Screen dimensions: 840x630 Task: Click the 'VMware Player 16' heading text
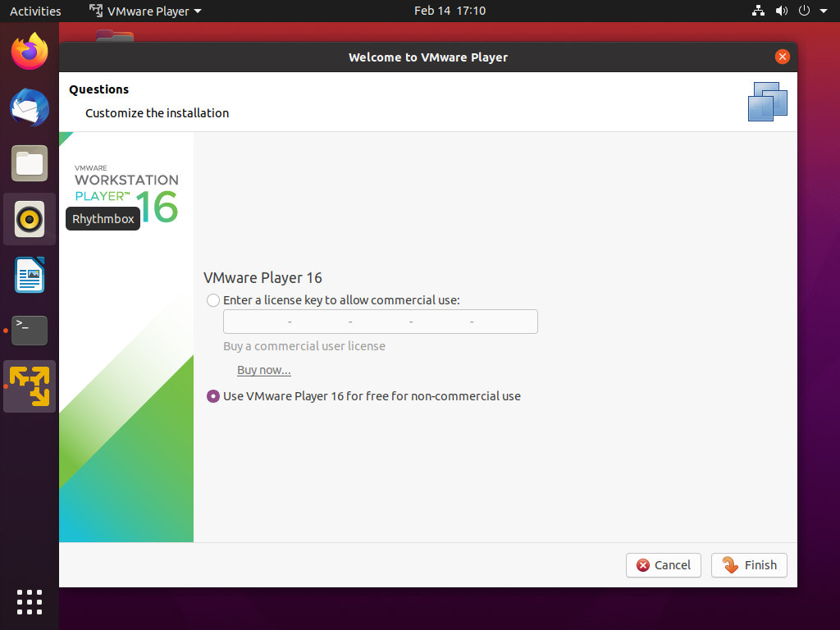(262, 277)
